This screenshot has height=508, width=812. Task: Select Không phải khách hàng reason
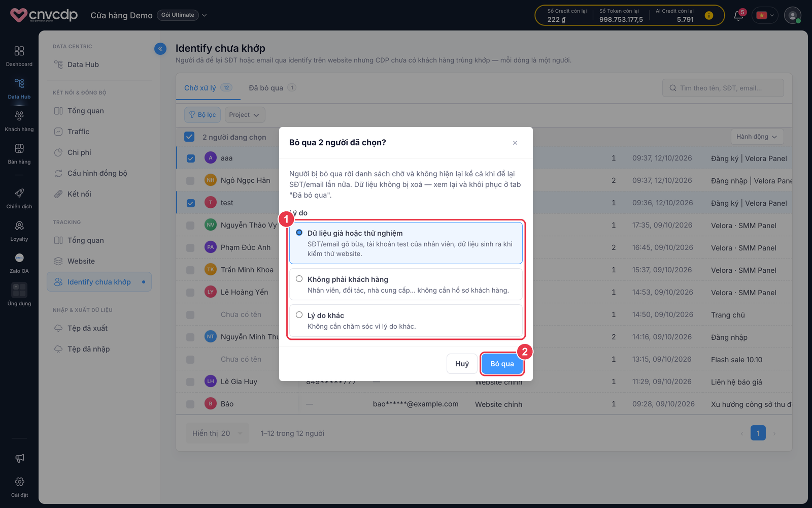406,284
